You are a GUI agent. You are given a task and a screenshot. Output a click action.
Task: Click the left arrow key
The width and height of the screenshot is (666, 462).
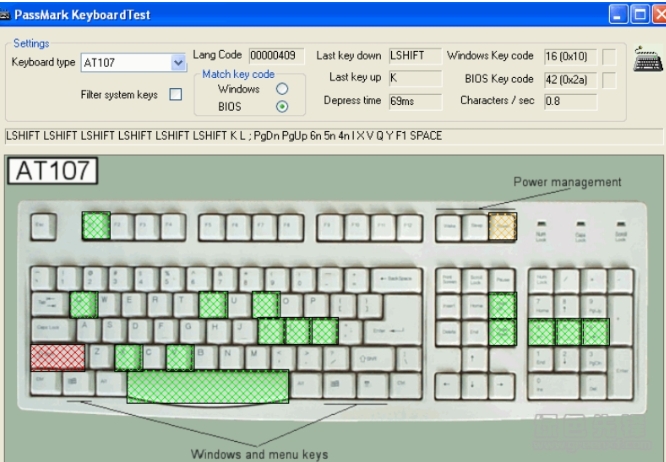click(449, 386)
